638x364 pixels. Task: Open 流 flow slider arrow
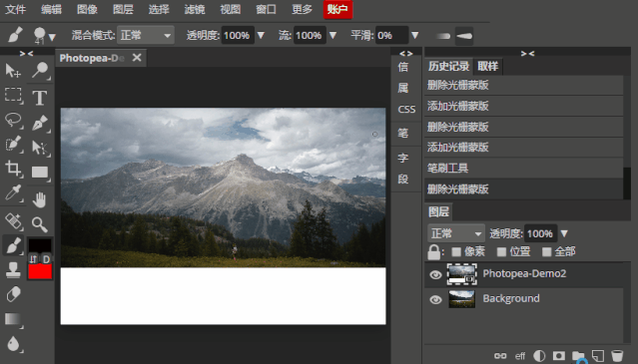pyautogui.click(x=332, y=35)
